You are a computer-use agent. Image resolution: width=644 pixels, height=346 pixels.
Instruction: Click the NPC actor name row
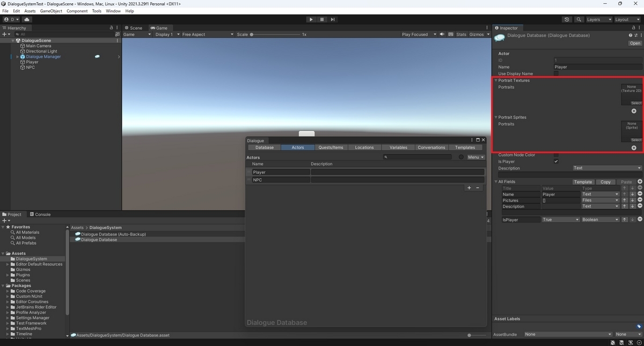click(x=281, y=180)
